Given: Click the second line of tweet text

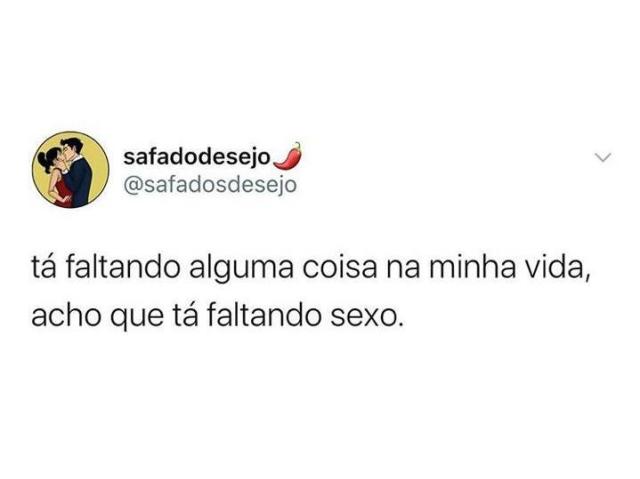Looking at the screenshot, I should (x=217, y=318).
